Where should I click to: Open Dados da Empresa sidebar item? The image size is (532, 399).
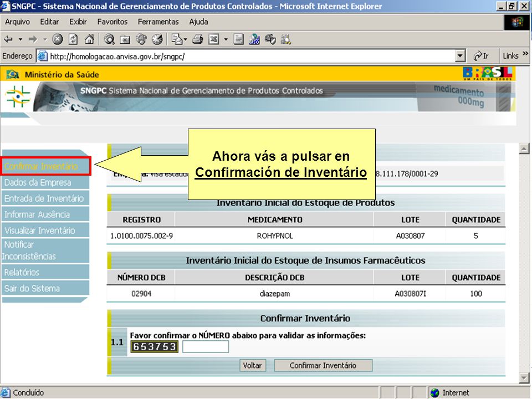[46, 182]
